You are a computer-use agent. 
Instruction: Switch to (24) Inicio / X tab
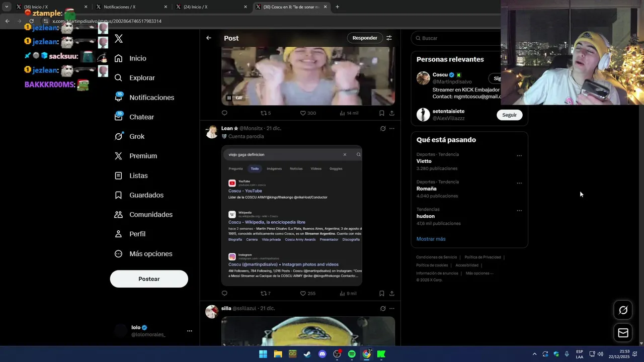tap(211, 7)
